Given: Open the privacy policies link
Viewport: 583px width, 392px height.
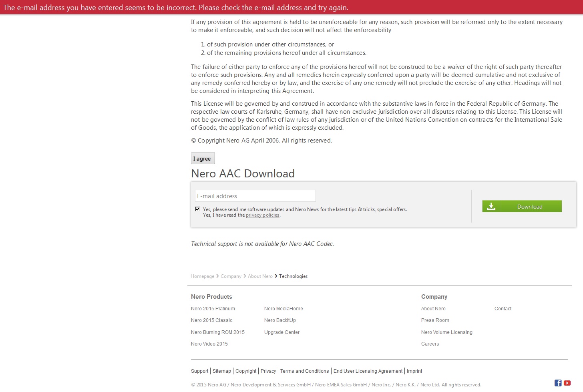Looking at the screenshot, I should 263,215.
